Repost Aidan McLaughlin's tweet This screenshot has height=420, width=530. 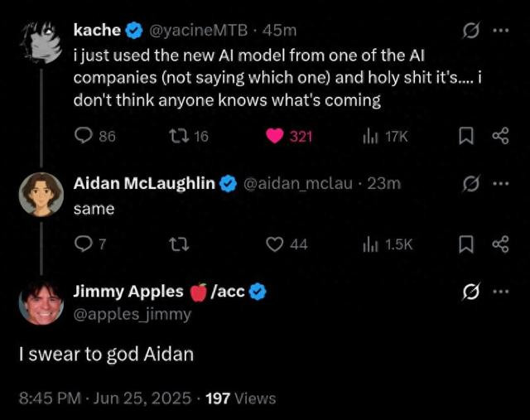(179, 244)
